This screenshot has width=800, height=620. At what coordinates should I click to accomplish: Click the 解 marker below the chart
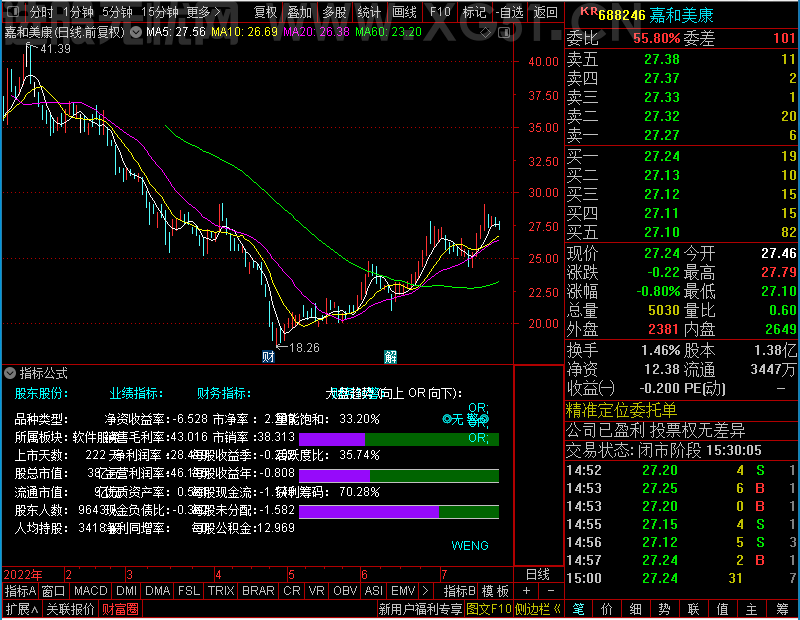pyautogui.click(x=390, y=356)
